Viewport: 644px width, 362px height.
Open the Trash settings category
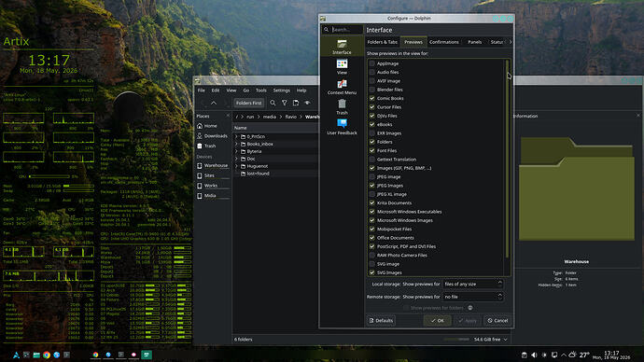tap(342, 106)
